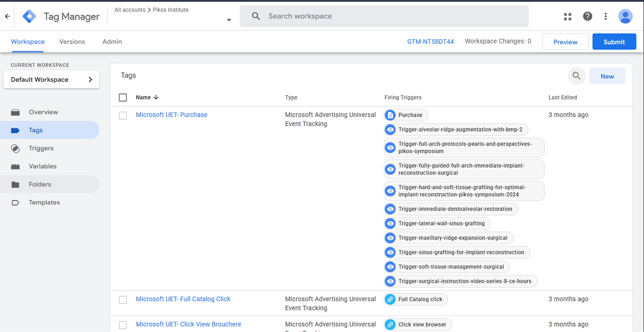The image size is (644, 332).
Task: Check the Microsoft UET- Full Catalog Click checkbox
Action: click(123, 300)
